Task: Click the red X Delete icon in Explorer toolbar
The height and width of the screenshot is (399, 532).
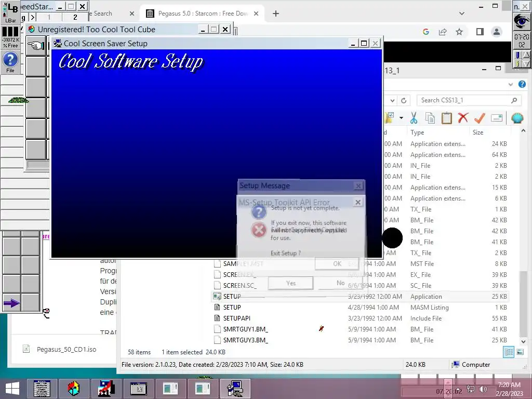Action: point(463,118)
